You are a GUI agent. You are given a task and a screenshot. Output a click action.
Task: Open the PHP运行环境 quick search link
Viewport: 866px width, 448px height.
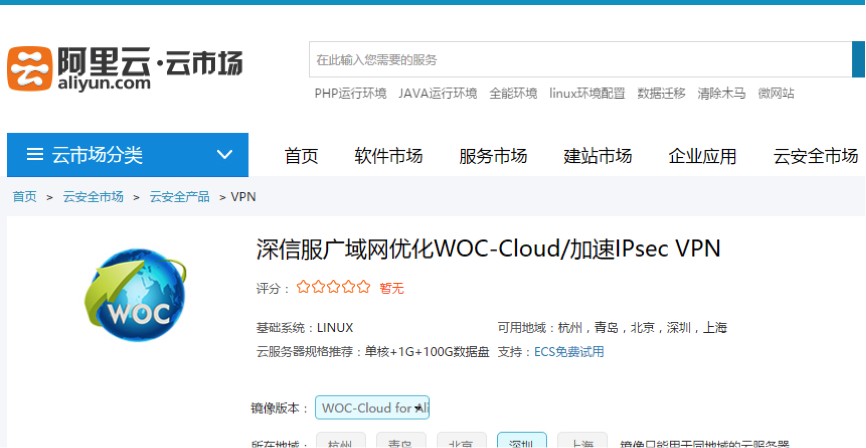click(x=351, y=93)
